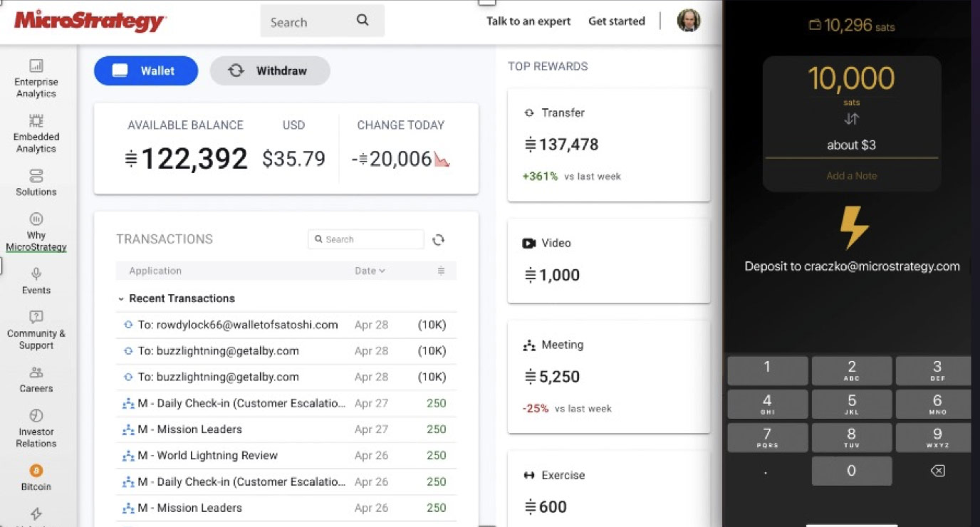Click the transactions refresh icon
The image size is (980, 527).
click(x=438, y=240)
